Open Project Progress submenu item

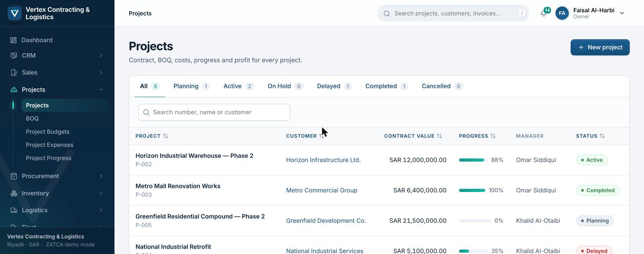(x=65, y=158)
